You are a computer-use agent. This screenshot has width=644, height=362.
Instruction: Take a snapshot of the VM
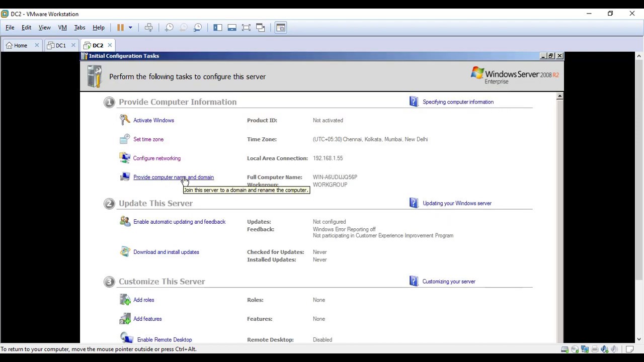pyautogui.click(x=169, y=28)
